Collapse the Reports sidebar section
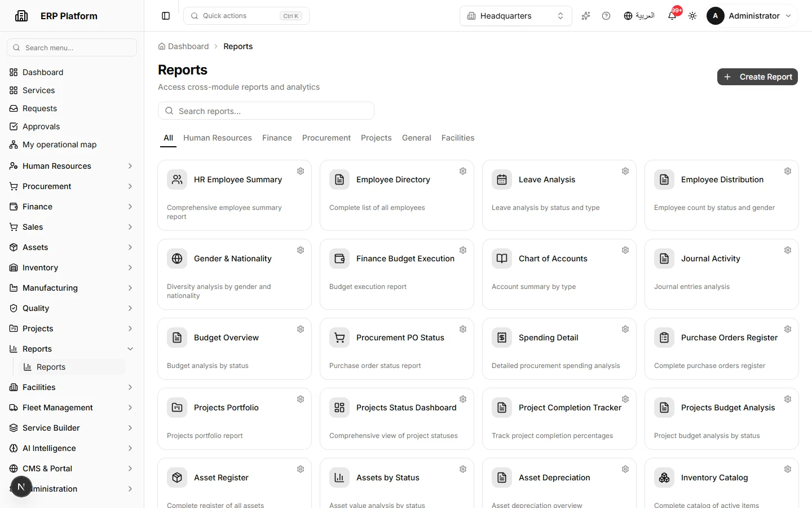The width and height of the screenshot is (812, 508). click(x=72, y=349)
